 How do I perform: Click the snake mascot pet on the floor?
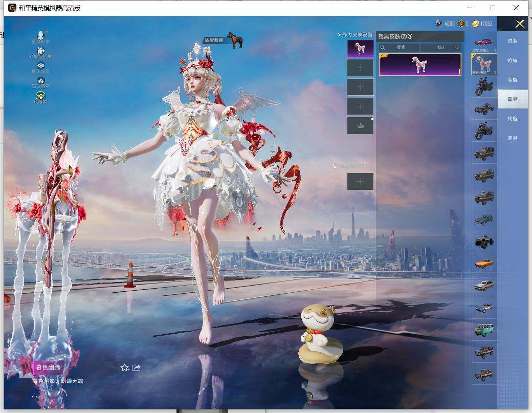coord(320,334)
